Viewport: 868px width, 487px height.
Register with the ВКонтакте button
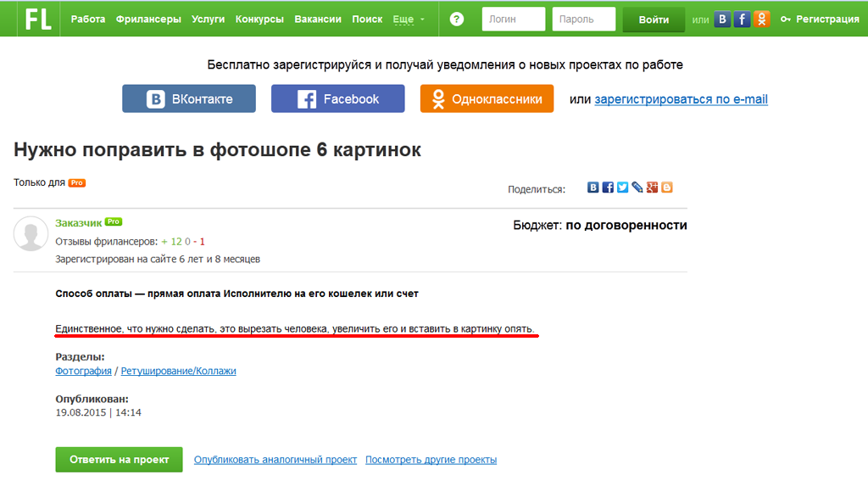tap(189, 98)
